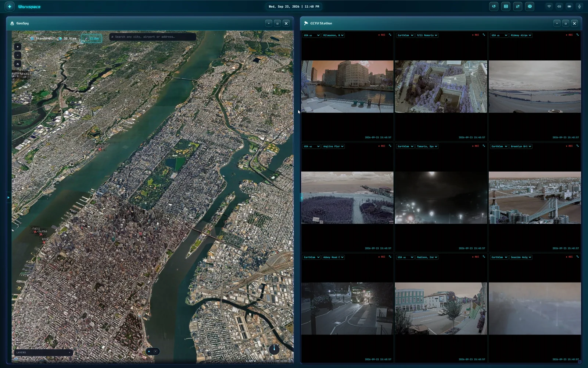The height and width of the screenshot is (368, 588).
Task: Click the globe icon in top bar
Action: click(530, 6)
